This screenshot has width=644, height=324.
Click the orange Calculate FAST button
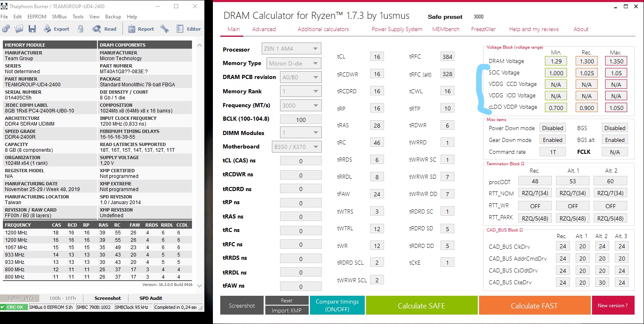coord(534,305)
